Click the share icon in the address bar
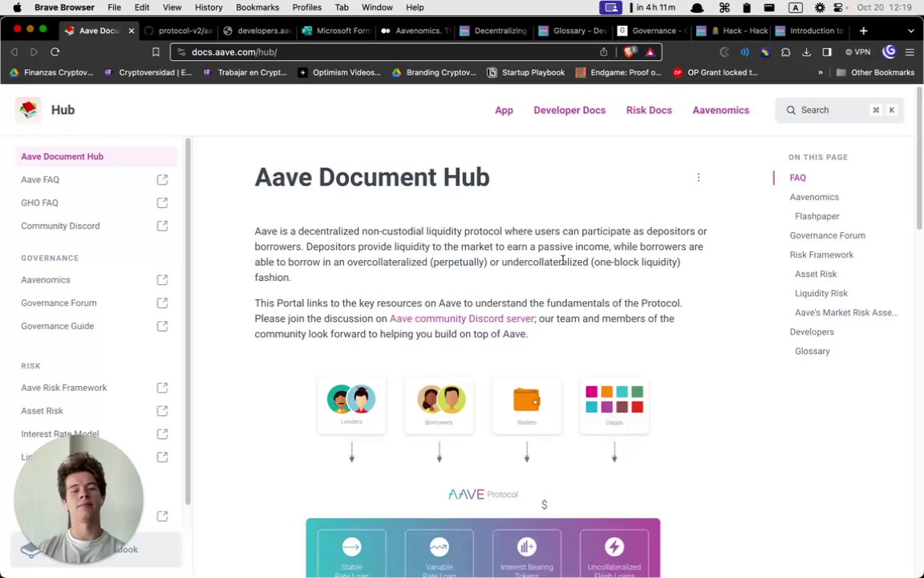 pos(603,52)
